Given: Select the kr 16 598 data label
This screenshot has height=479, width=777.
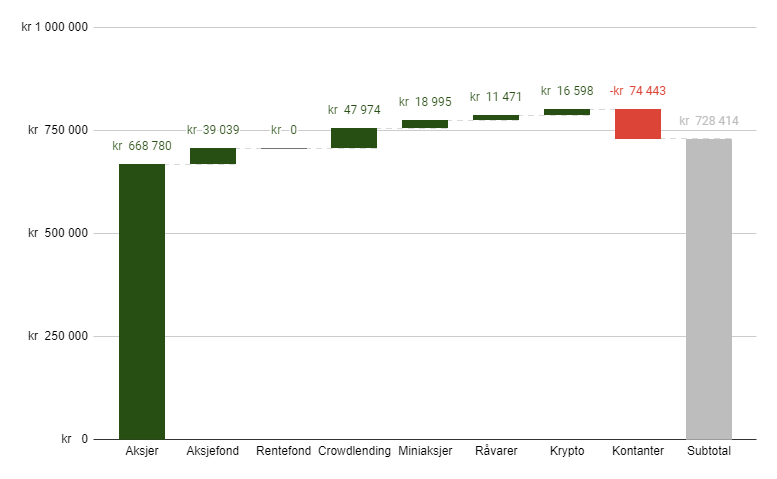Looking at the screenshot, I should 567,91.
